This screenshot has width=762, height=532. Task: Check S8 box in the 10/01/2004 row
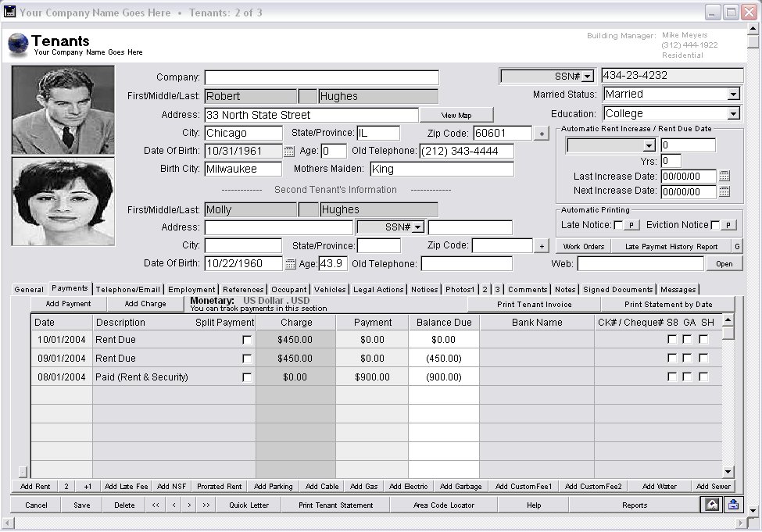point(672,339)
